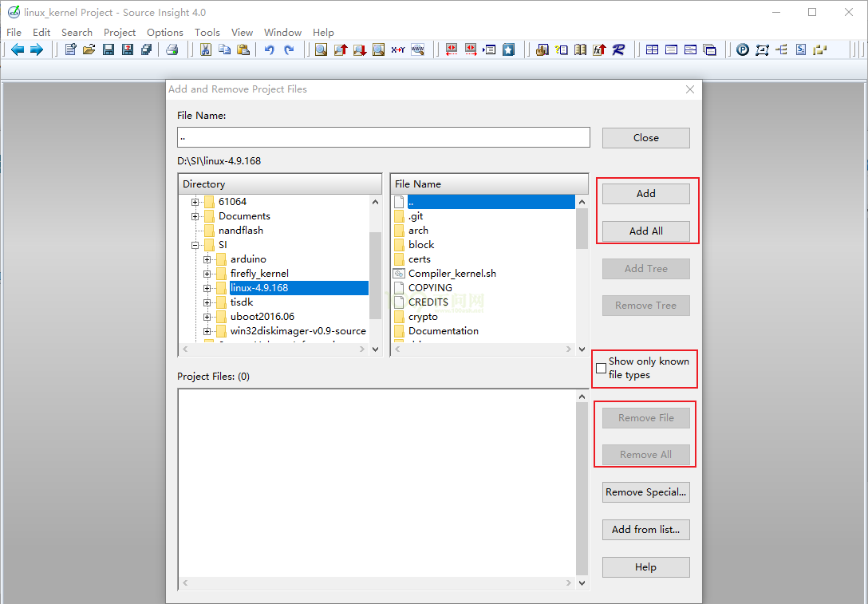Click the tile windows grid icon

[x=652, y=49]
